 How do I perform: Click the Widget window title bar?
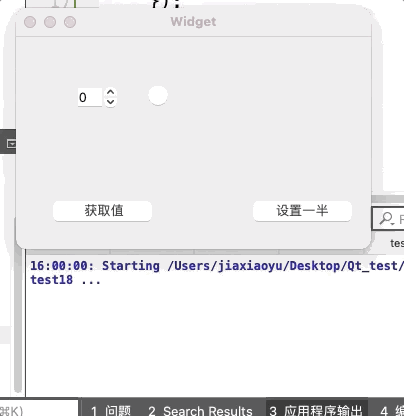193,22
